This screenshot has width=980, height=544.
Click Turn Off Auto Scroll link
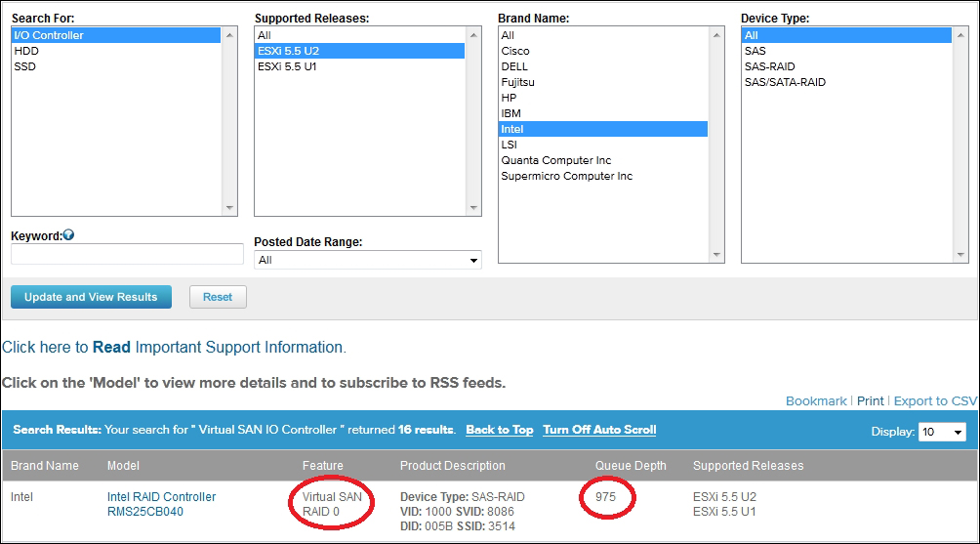click(599, 430)
